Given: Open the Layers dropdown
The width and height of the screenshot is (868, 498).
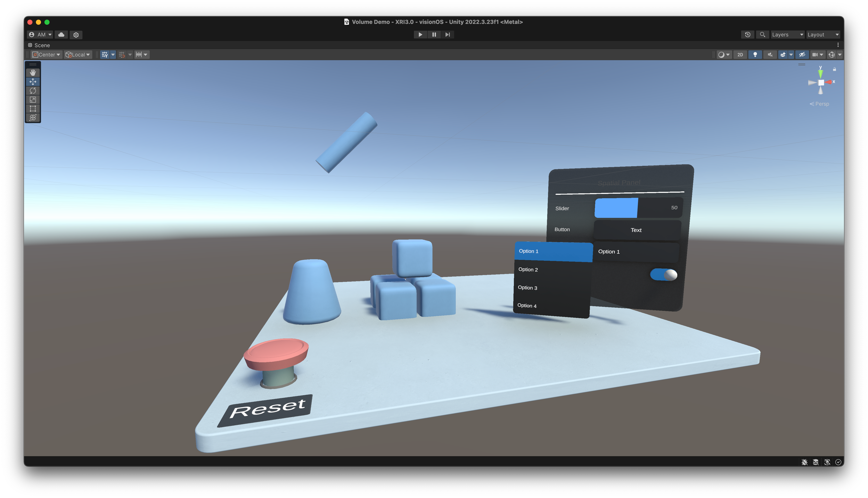Looking at the screenshot, I should click(x=787, y=35).
